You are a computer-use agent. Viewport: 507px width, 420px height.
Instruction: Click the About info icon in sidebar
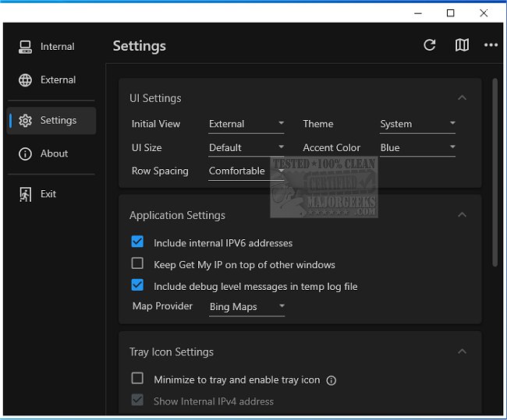pos(26,154)
